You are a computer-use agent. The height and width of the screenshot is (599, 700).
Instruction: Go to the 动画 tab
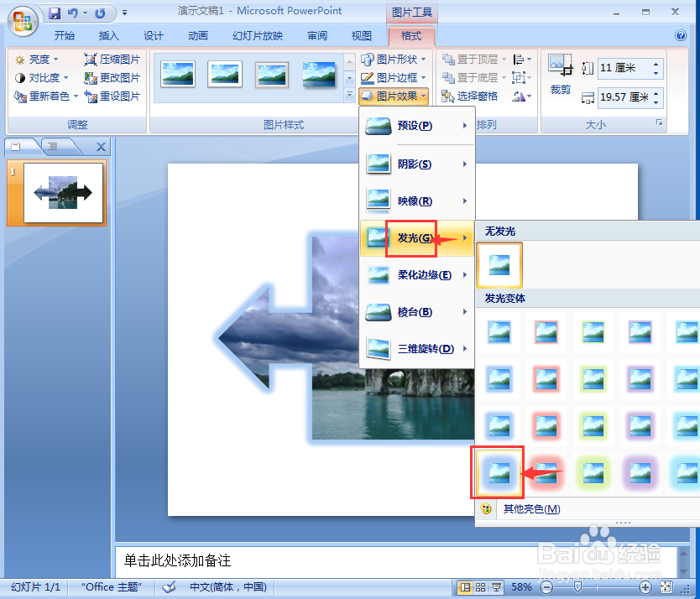click(x=198, y=36)
